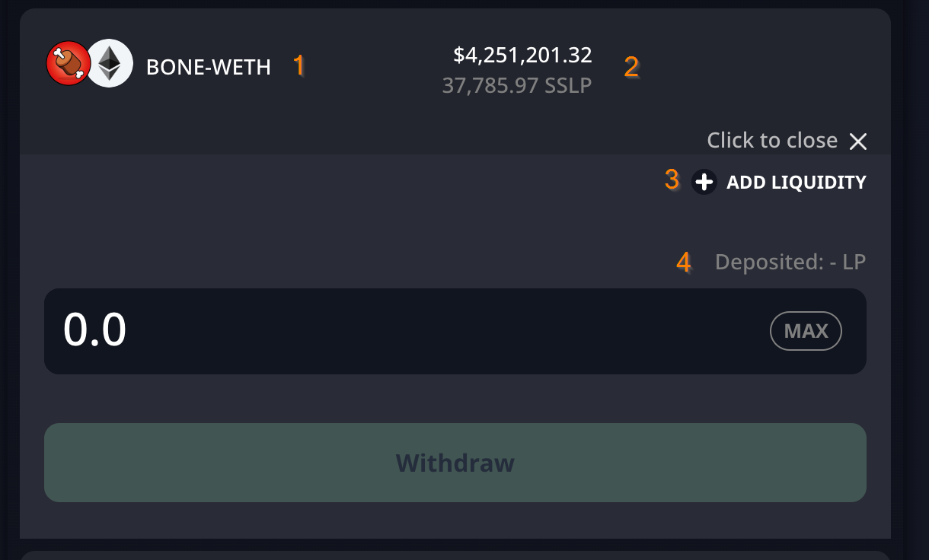Click the plus icon beside Add Liquidity
The height and width of the screenshot is (560, 929).
point(704,183)
